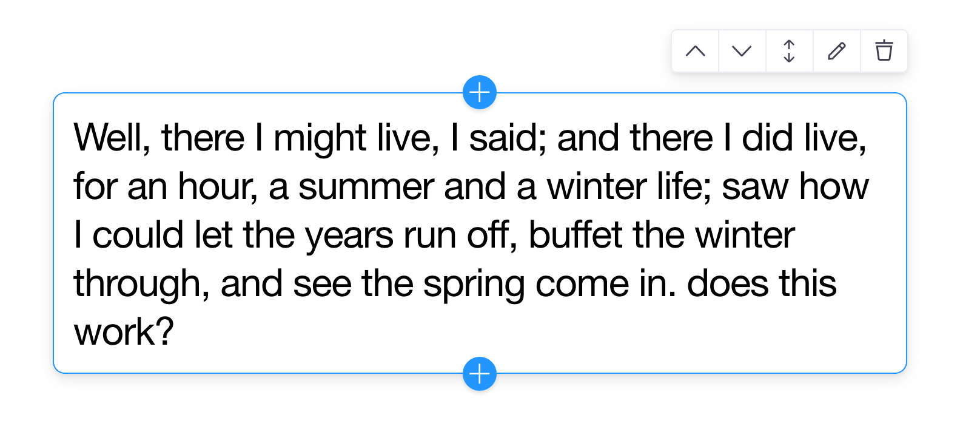Click the word "Well," at the paragraph start
Screen dimensions: 980x443
tap(112, 138)
